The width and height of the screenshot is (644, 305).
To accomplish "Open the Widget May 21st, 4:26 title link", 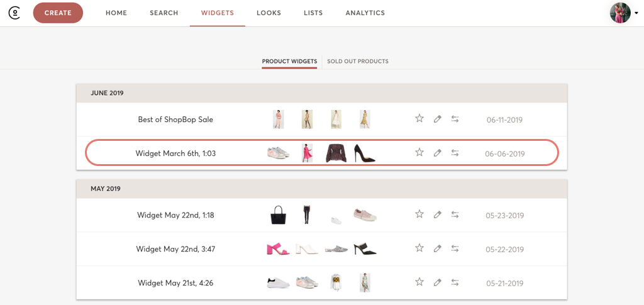I will click(175, 283).
